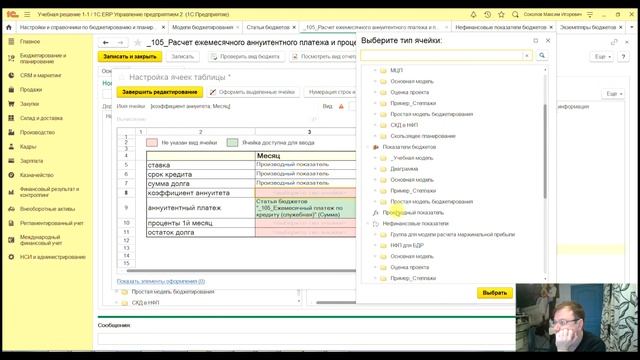640x360 pixels.
Task: Switch to Статьи бюджетов tab
Action: 268,27
